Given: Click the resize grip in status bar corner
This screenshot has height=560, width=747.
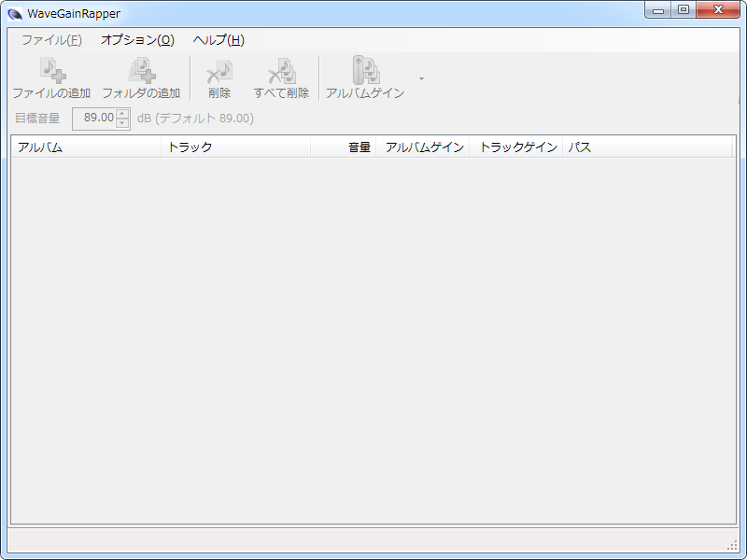Looking at the screenshot, I should coord(732,545).
